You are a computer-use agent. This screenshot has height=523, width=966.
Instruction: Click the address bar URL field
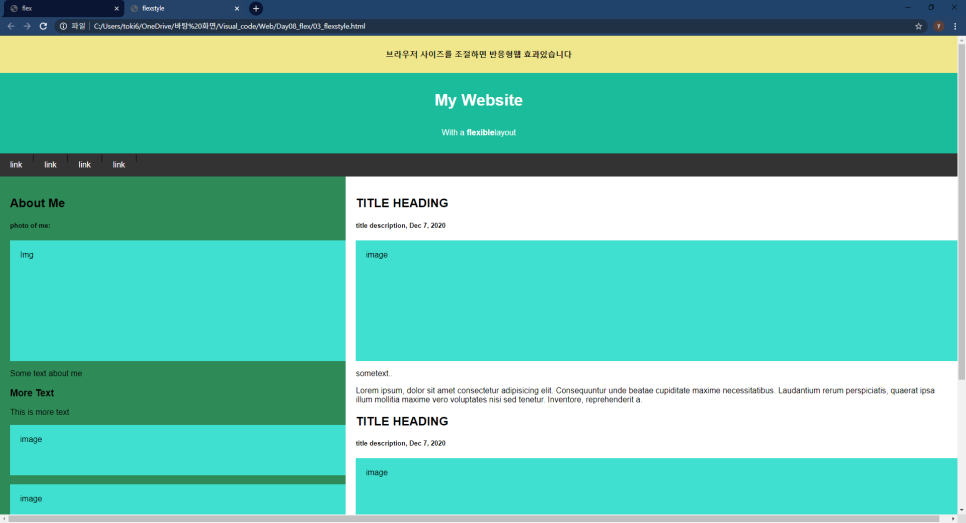[x=493, y=26]
